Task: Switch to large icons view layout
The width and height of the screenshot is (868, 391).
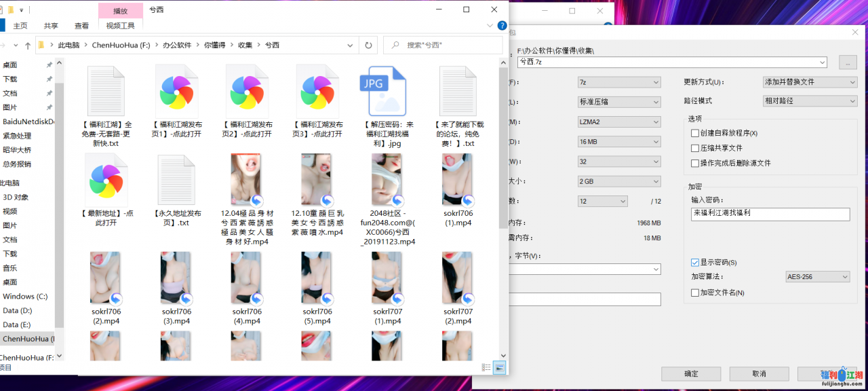Action: (x=500, y=367)
